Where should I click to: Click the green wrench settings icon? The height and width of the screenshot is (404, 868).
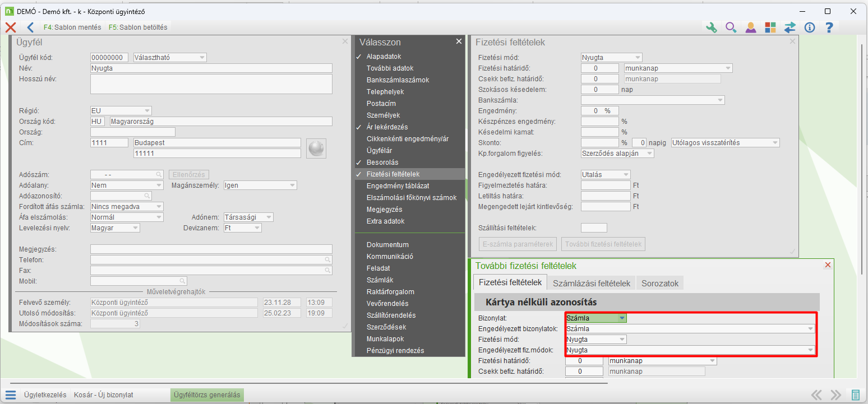712,27
